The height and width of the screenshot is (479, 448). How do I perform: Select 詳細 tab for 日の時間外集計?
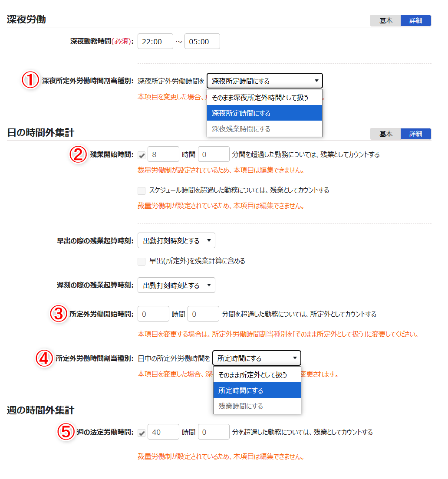point(415,134)
